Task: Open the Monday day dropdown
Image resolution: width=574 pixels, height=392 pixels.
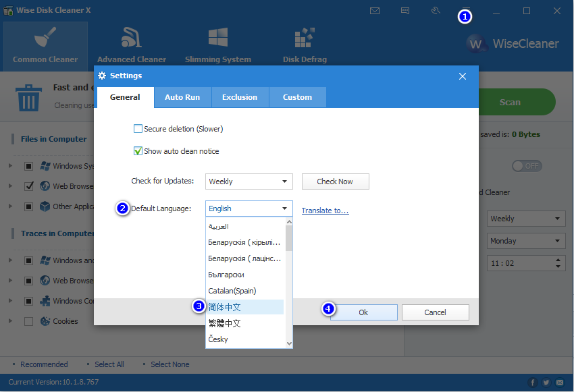Action: (526, 241)
